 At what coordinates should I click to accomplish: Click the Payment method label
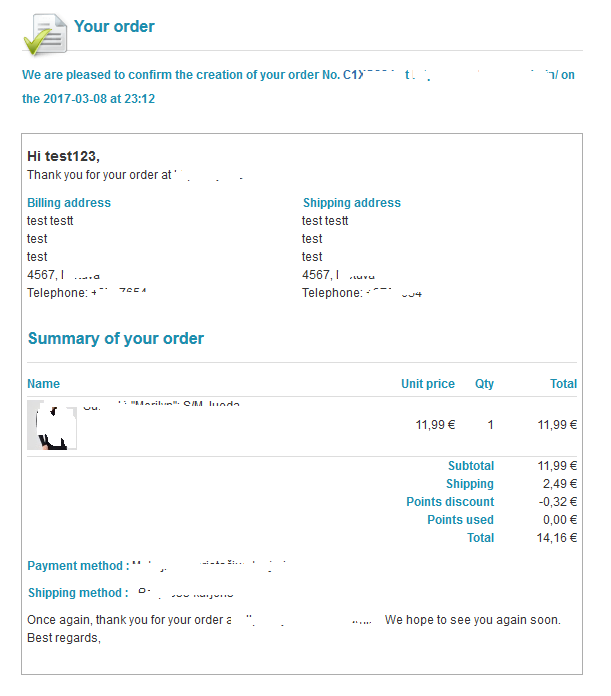[x=78, y=566]
